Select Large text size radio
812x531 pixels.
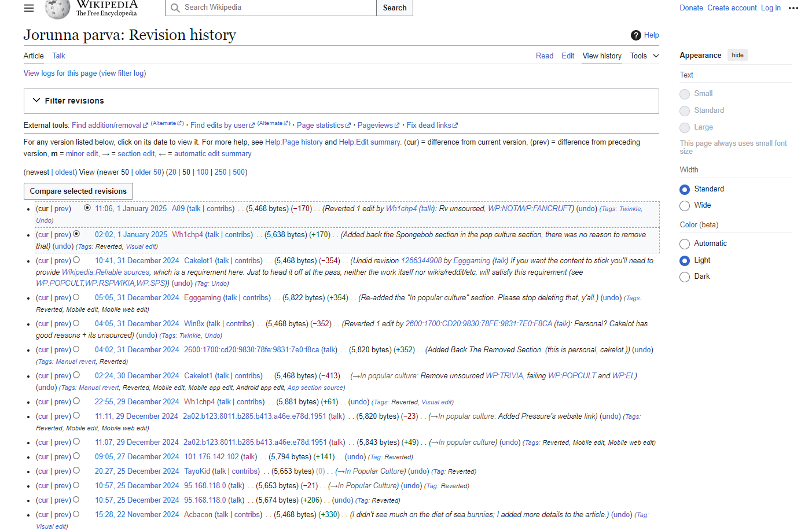tap(685, 127)
